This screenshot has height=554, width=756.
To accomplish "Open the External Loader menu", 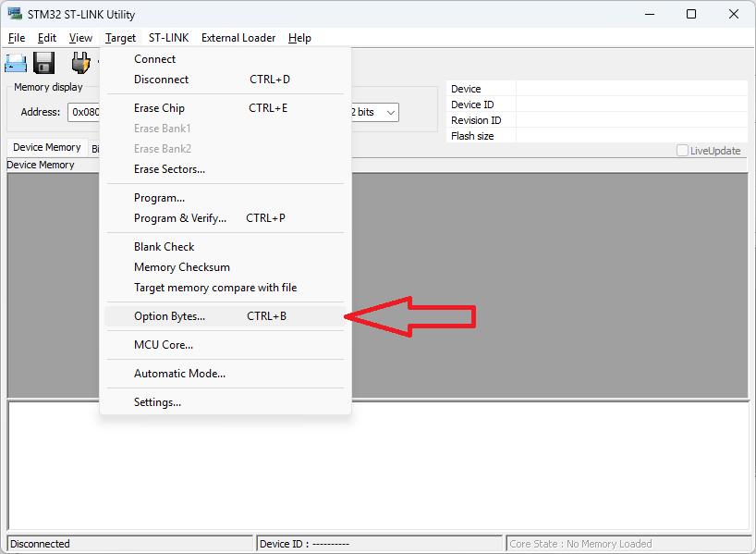I will click(x=238, y=38).
